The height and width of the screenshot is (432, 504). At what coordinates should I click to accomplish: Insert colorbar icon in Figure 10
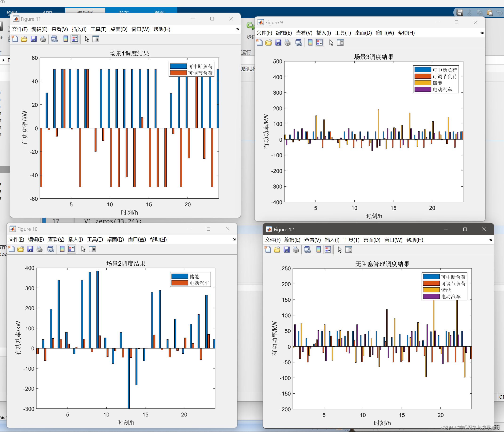(62, 249)
